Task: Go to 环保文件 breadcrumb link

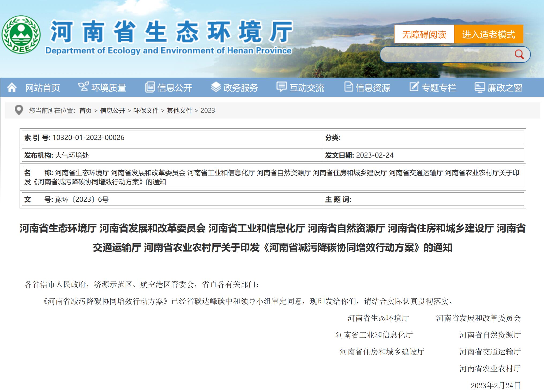Action: (x=146, y=111)
